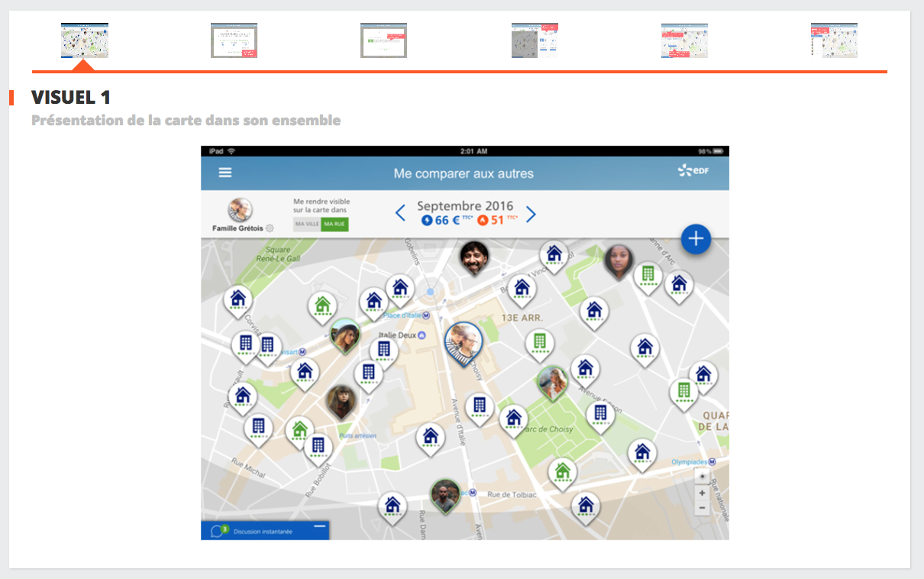Image resolution: width=924 pixels, height=579 pixels.
Task: Open the second visual thumbnail
Action: [x=234, y=40]
